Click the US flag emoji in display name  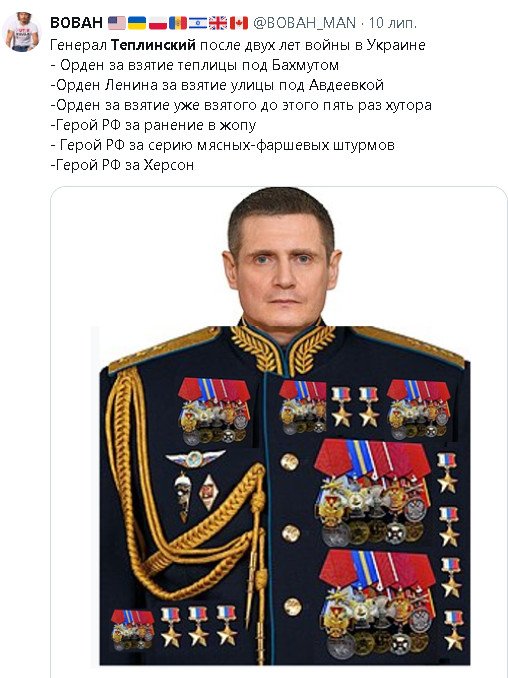117,23
